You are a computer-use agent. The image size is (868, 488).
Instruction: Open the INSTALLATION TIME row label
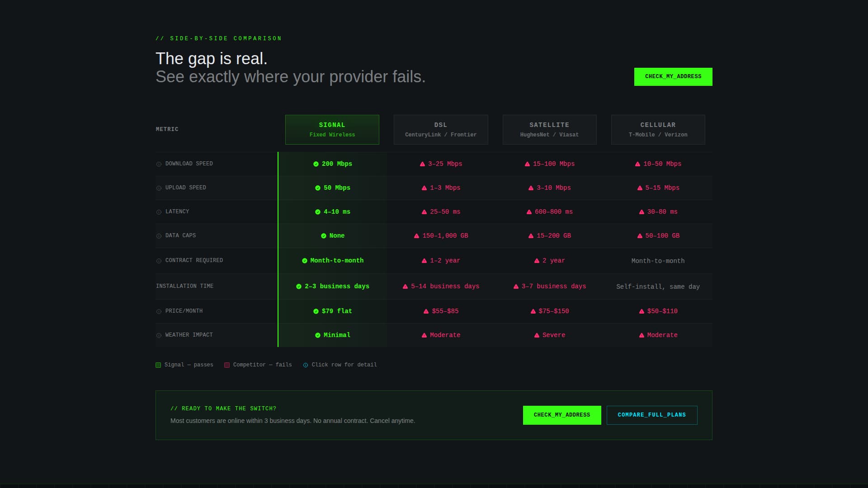[184, 286]
